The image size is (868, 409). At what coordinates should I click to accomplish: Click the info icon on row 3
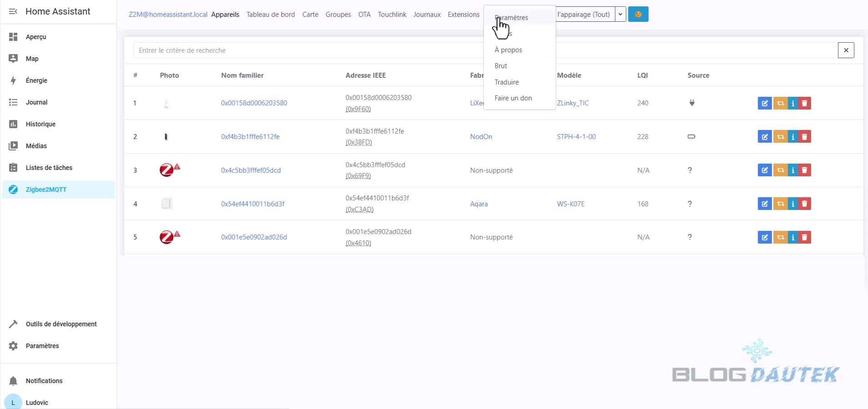coord(793,170)
